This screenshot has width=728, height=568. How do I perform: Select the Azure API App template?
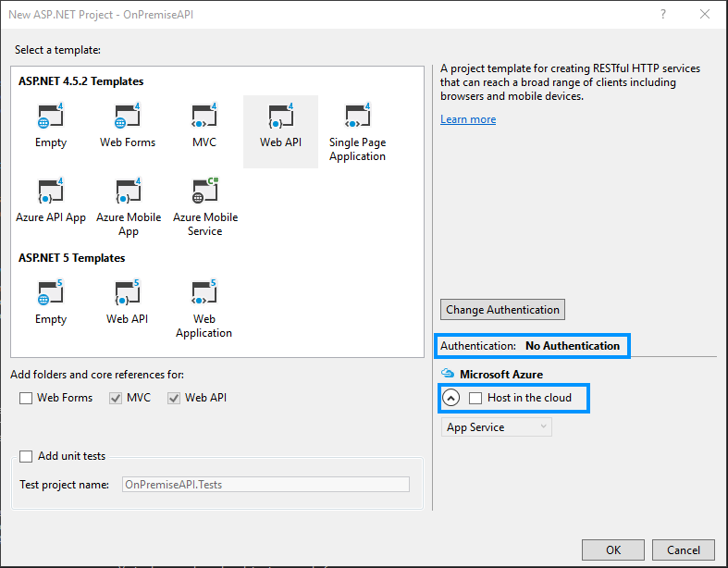(51, 201)
